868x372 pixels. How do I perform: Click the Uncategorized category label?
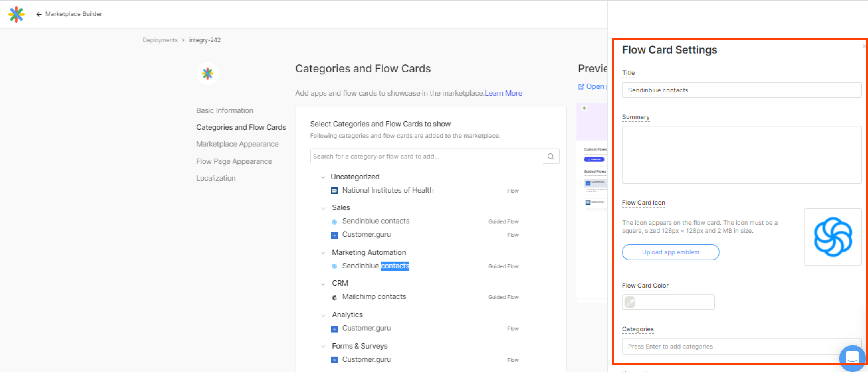pos(354,177)
